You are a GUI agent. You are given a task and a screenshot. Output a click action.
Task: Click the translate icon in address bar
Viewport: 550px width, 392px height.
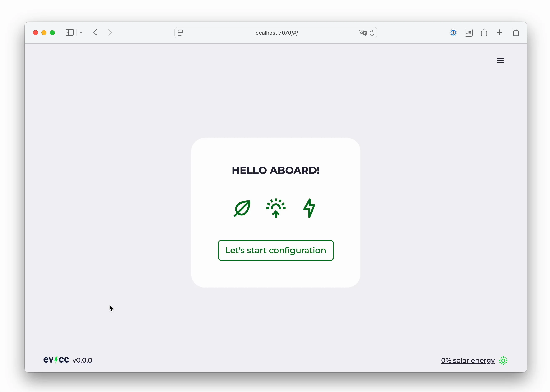[363, 33]
